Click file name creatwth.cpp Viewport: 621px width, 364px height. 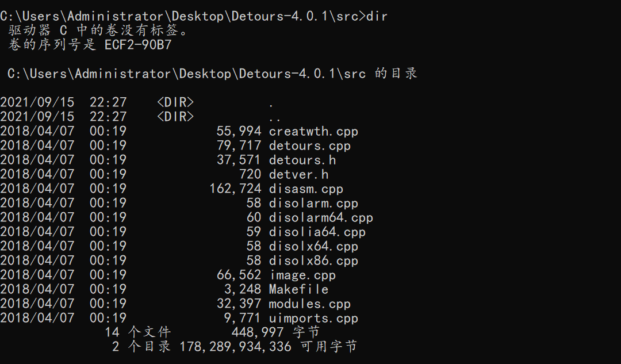(x=313, y=132)
